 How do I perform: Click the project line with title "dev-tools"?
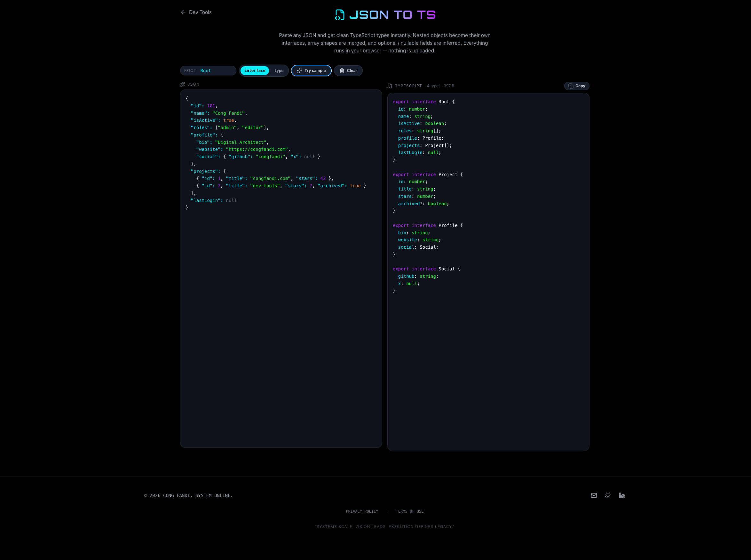pyautogui.click(x=281, y=186)
